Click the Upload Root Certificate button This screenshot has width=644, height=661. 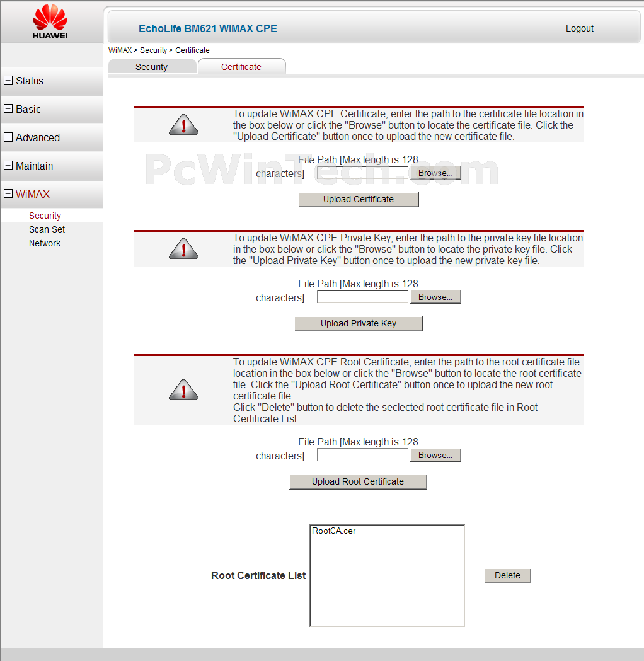pyautogui.click(x=358, y=481)
